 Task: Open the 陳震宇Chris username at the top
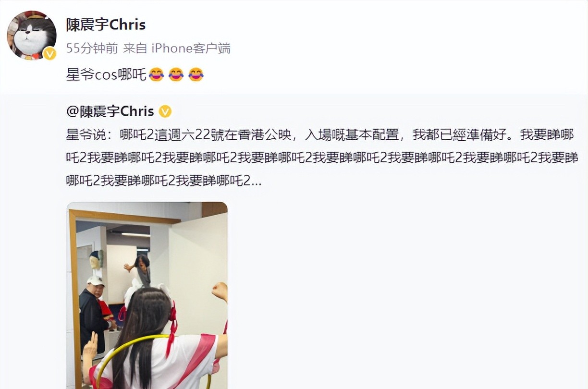point(106,25)
